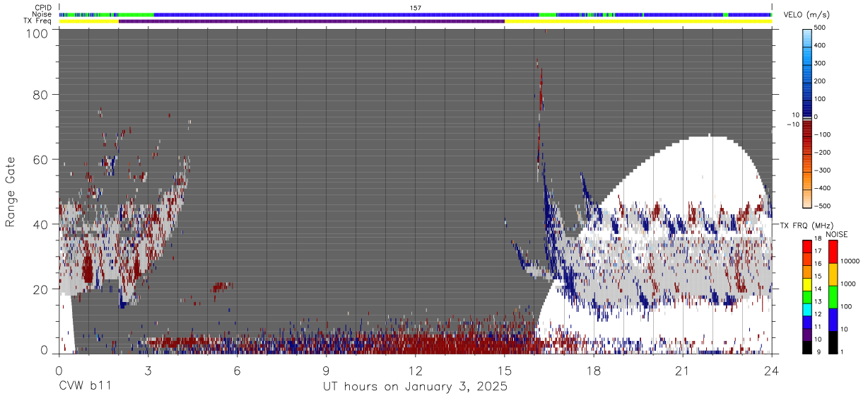Click the 15 hour tick on UT axis

click(505, 370)
